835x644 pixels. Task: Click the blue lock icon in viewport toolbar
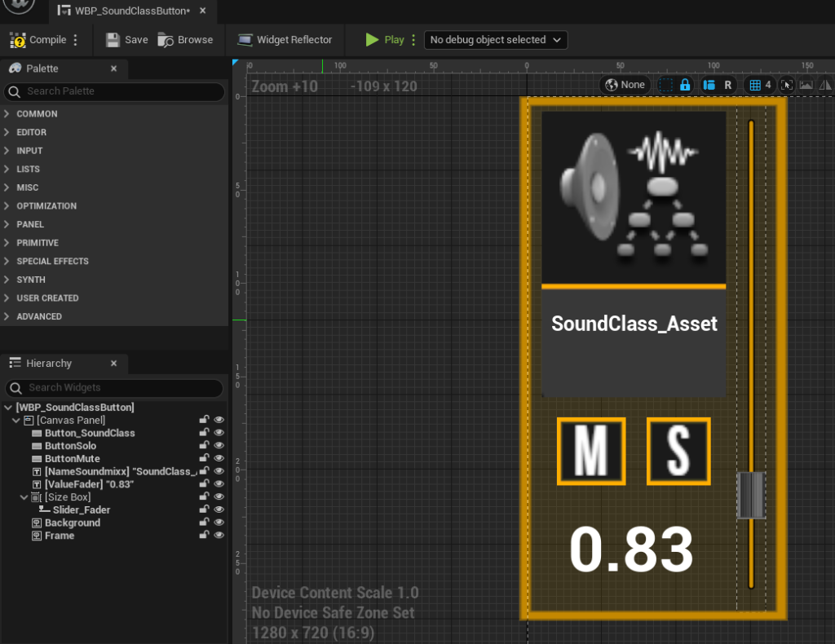pos(685,85)
